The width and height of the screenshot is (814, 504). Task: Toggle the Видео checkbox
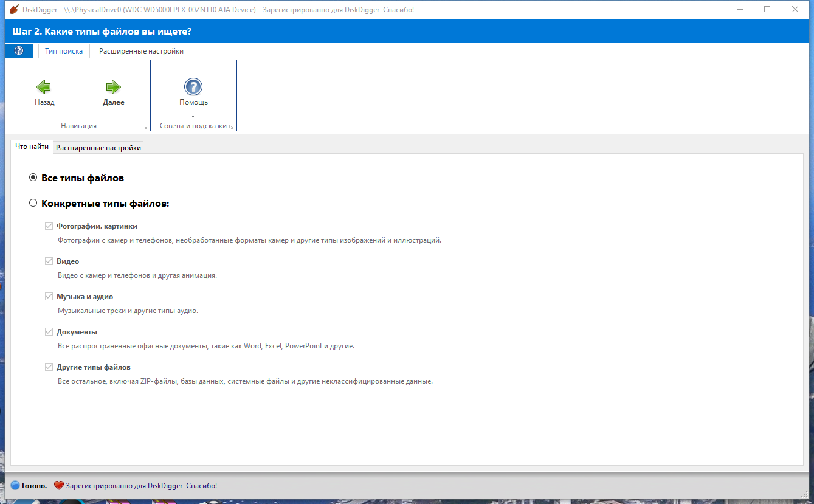(x=49, y=261)
